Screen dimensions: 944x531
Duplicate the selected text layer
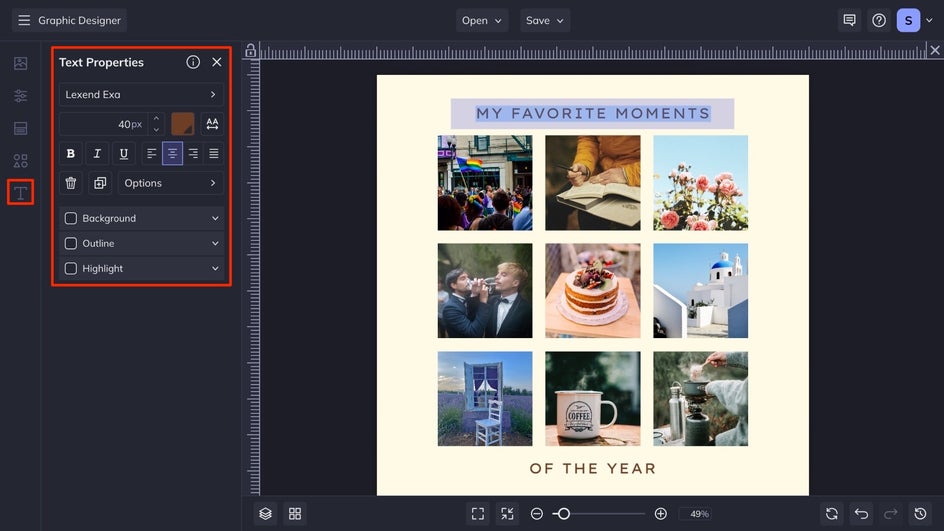coord(100,183)
